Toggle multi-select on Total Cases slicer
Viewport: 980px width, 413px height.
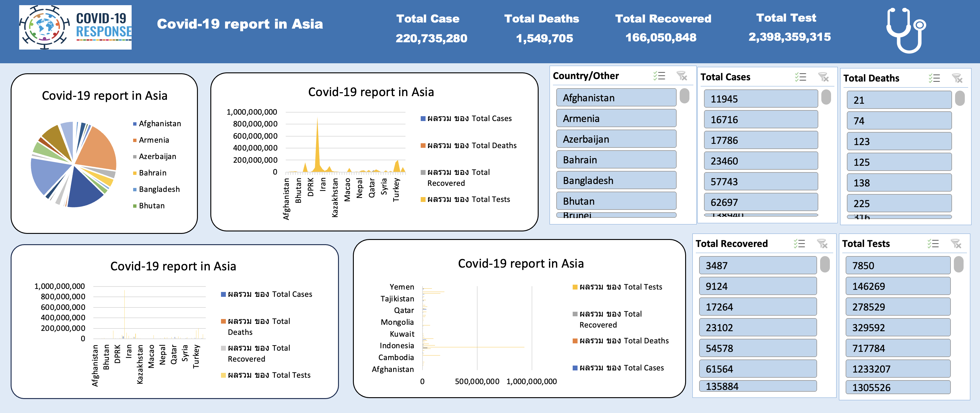tap(800, 77)
